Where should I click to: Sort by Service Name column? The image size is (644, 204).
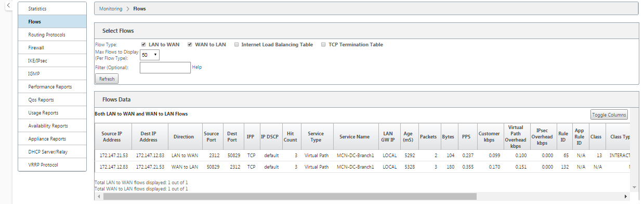click(x=355, y=137)
